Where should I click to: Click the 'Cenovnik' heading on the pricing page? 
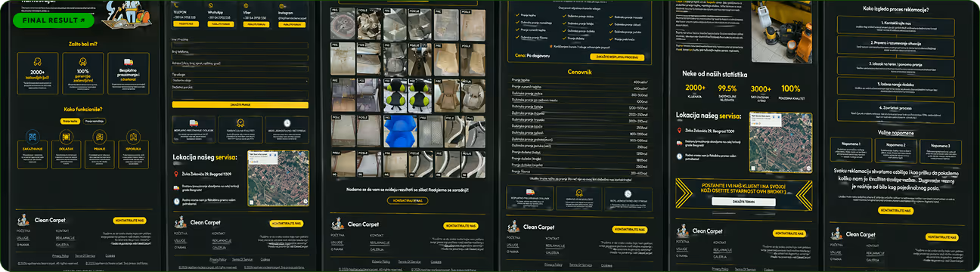(579, 72)
